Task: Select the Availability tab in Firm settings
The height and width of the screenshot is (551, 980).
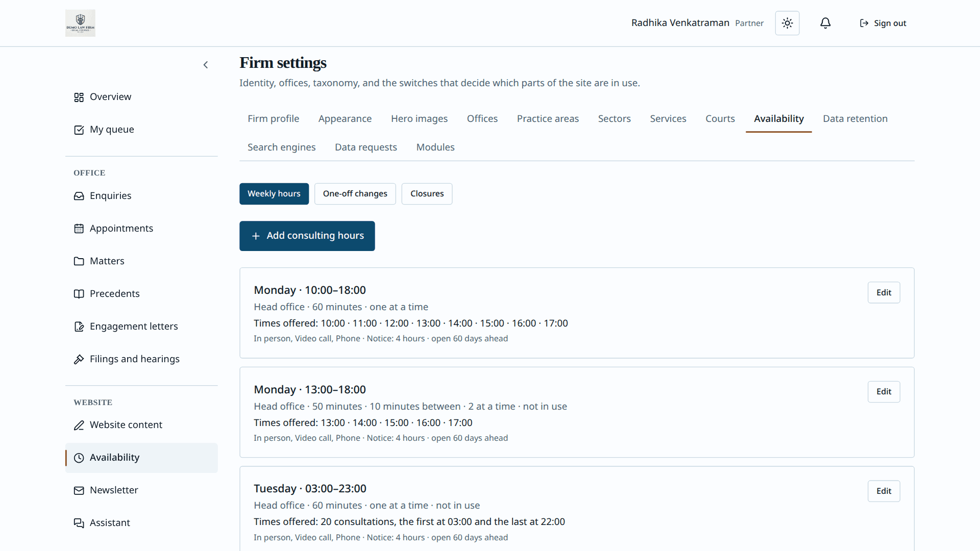Action: [778, 118]
